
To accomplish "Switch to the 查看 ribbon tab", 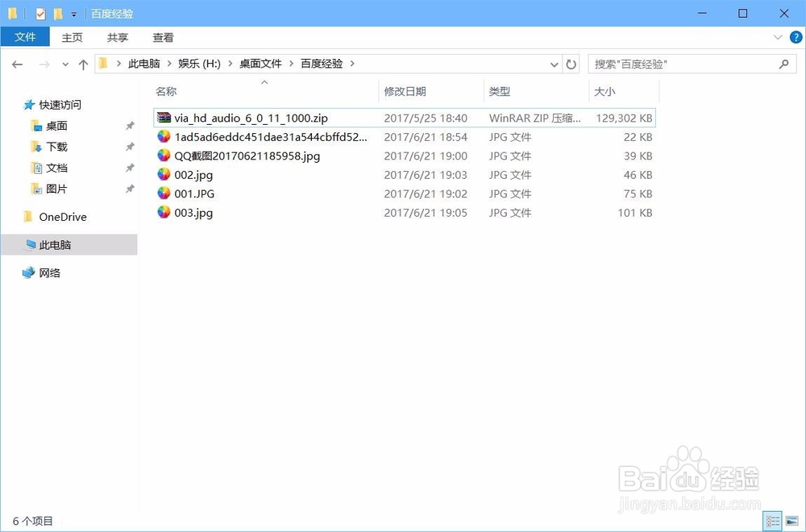I will click(163, 37).
